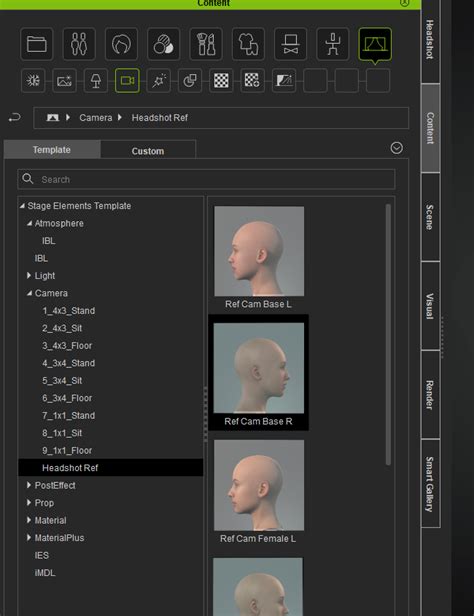Screen dimensions: 474x616
Task: Switch to the Template tab
Action: click(x=52, y=150)
